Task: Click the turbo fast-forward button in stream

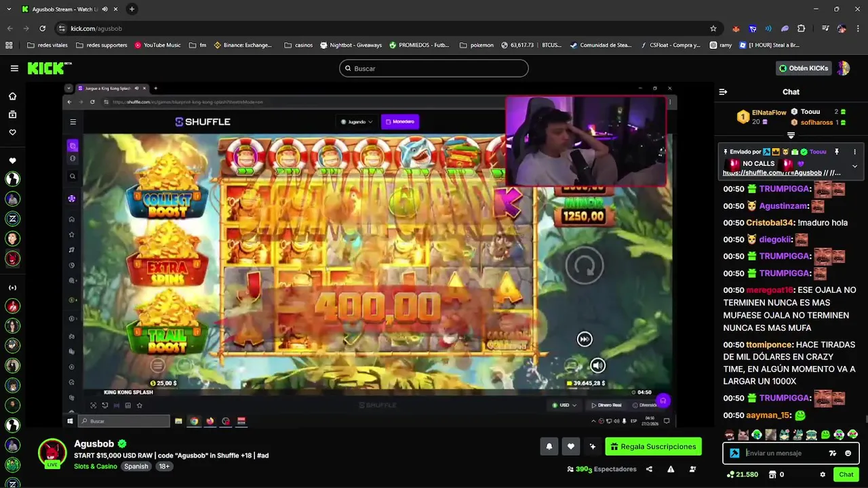Action: click(585, 339)
